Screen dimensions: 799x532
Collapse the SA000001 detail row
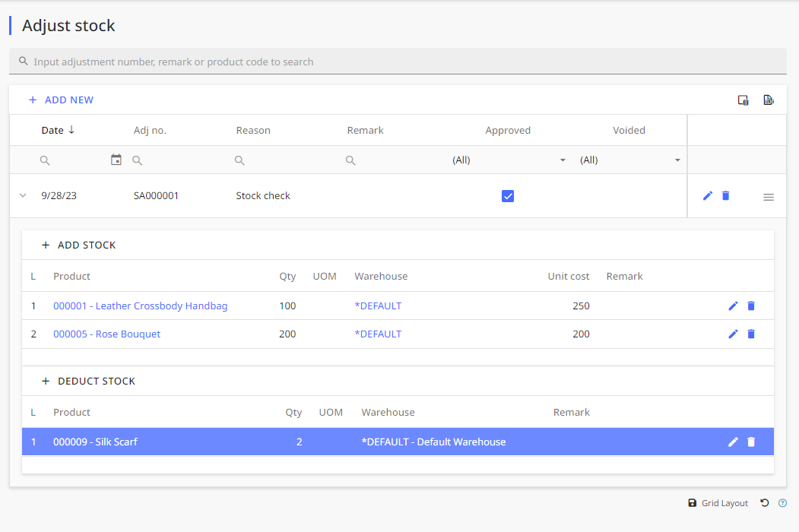(23, 195)
